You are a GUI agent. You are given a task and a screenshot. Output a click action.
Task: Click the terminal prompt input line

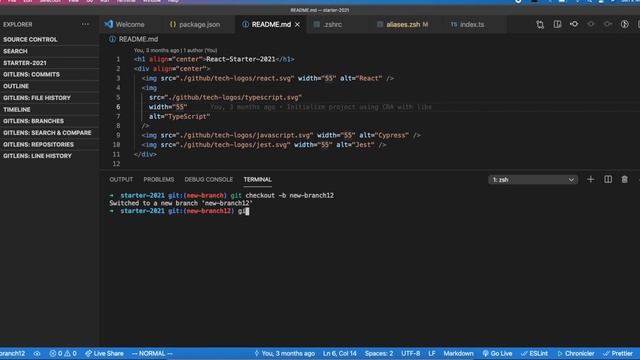point(179,211)
